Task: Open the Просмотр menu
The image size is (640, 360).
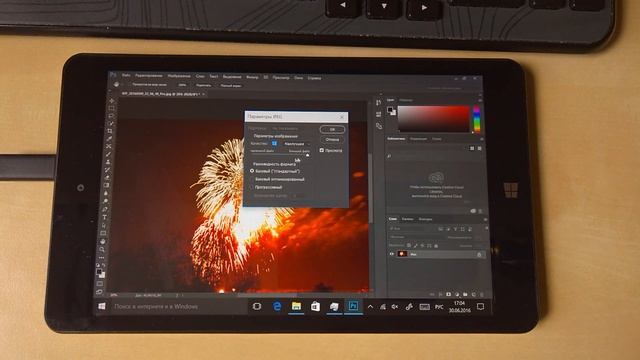Action: pyautogui.click(x=281, y=77)
